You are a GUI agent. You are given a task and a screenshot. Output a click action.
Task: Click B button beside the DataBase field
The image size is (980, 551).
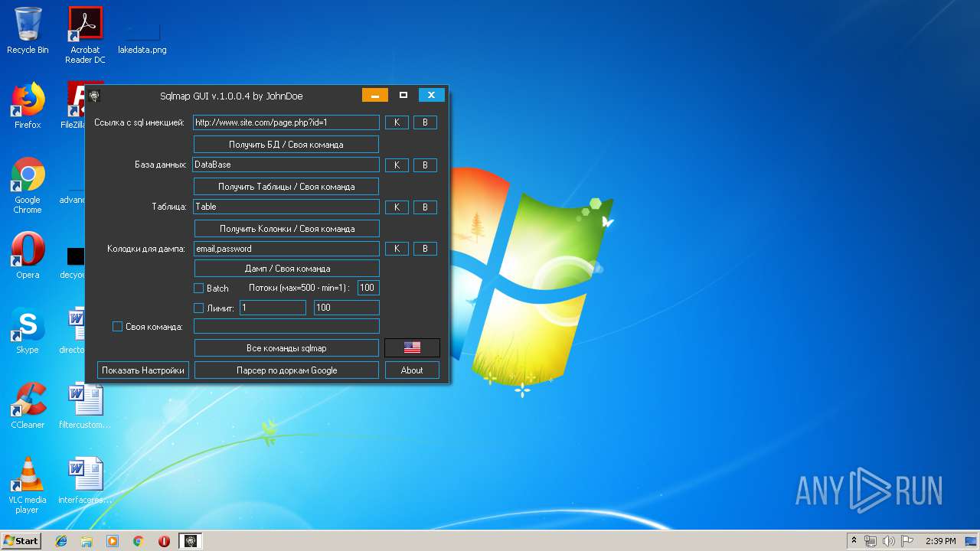click(x=425, y=165)
